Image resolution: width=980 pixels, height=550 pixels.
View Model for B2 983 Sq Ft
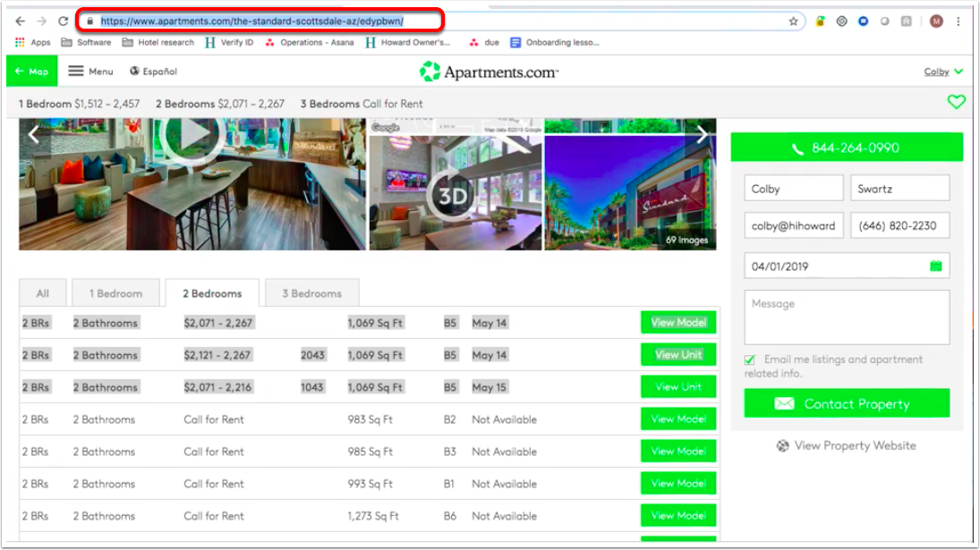point(678,419)
